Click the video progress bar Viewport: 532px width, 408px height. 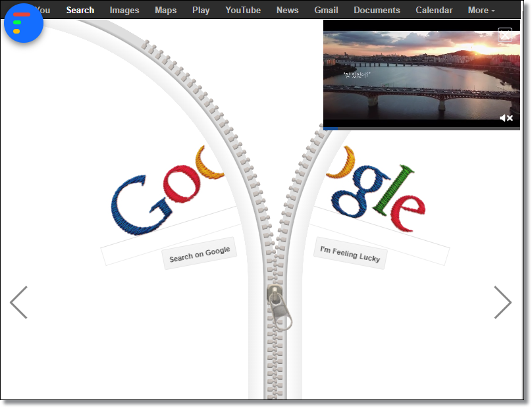coord(421,128)
